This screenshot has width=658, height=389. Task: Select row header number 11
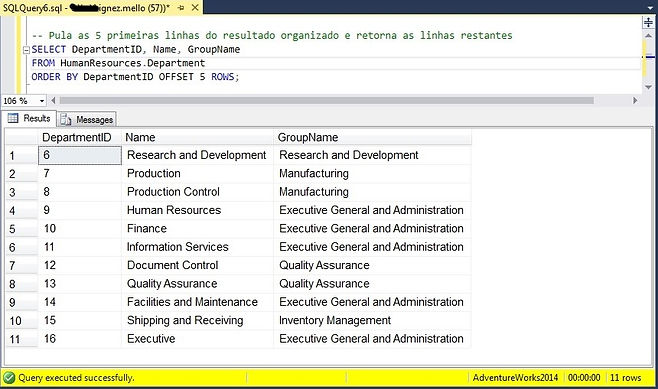tap(22, 339)
